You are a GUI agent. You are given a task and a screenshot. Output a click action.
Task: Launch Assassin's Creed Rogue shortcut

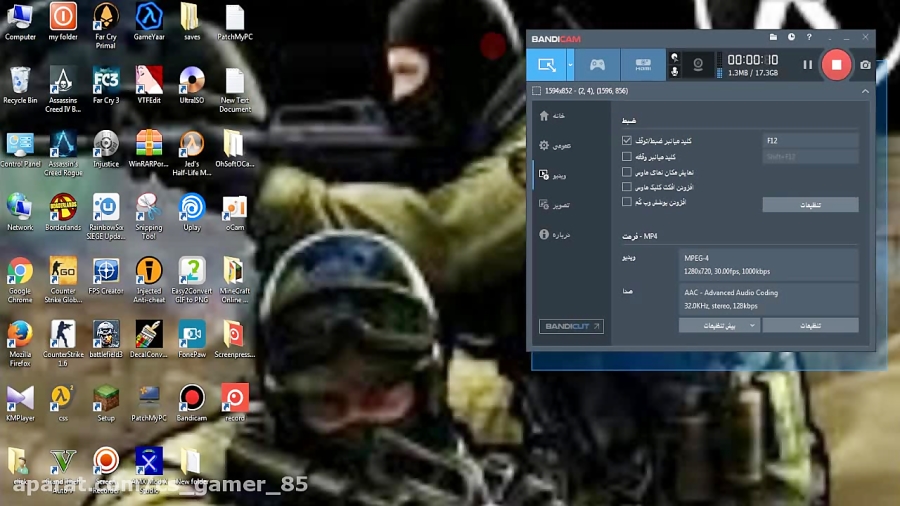(63, 153)
